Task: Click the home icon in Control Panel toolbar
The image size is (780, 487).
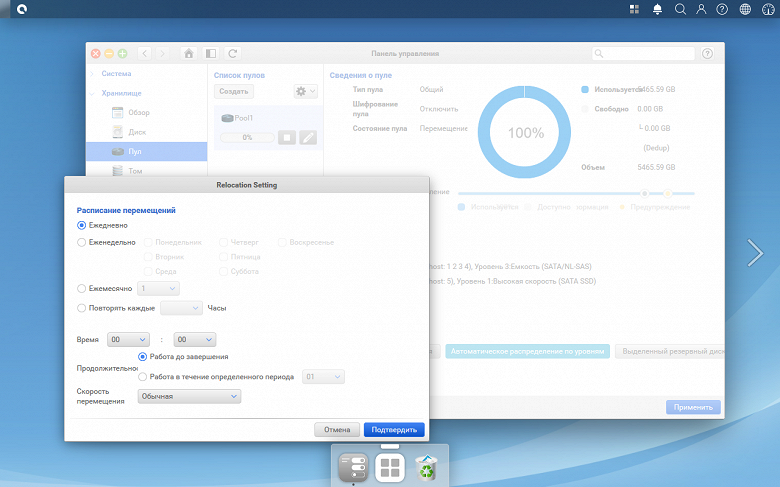Action: (189, 53)
